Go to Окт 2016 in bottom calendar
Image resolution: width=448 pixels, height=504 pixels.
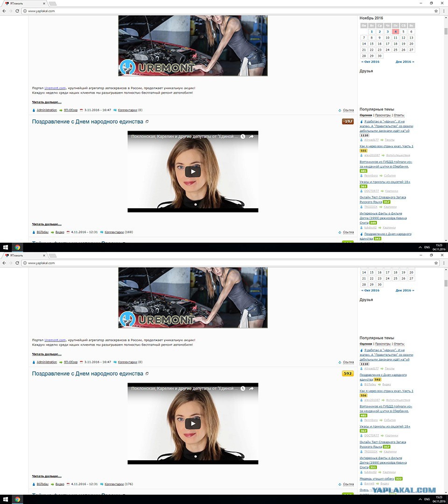pyautogui.click(x=370, y=290)
